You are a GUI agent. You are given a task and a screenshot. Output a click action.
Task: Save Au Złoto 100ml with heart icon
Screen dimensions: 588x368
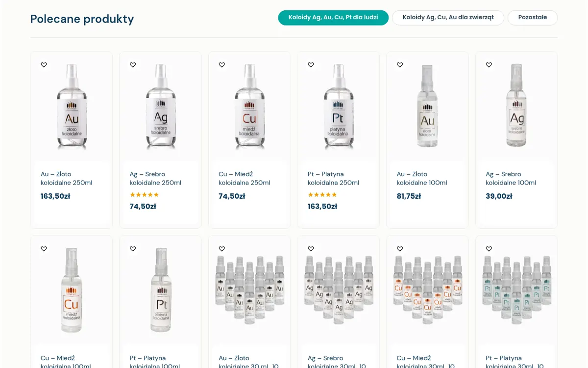coord(400,65)
